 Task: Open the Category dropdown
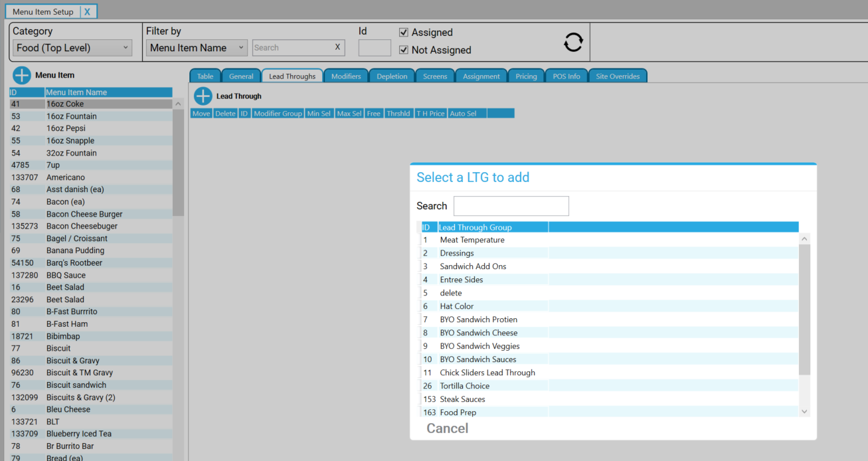tap(72, 48)
